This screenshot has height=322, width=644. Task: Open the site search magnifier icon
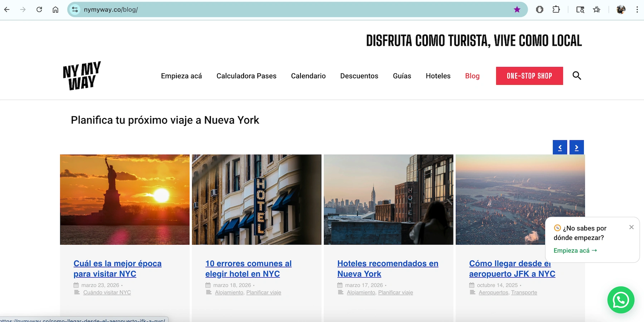[576, 75]
